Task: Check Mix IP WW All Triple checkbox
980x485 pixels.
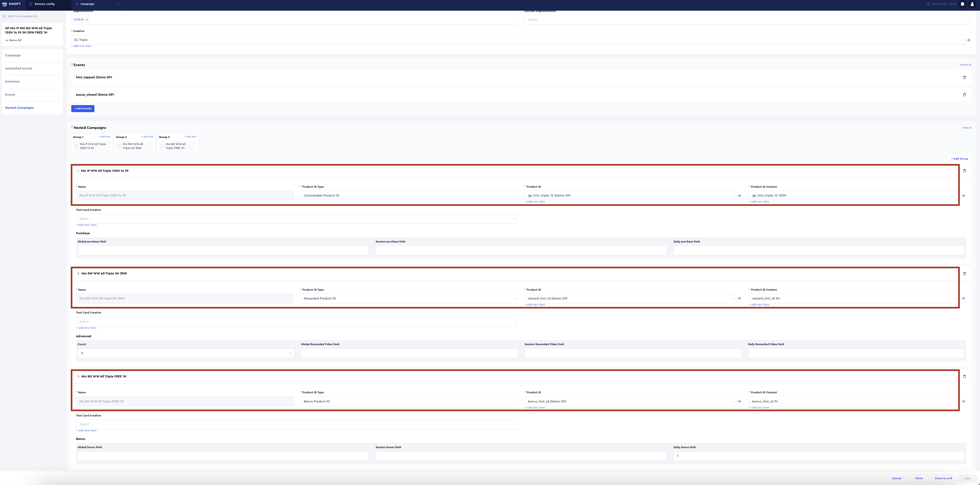Action: [x=76, y=146]
